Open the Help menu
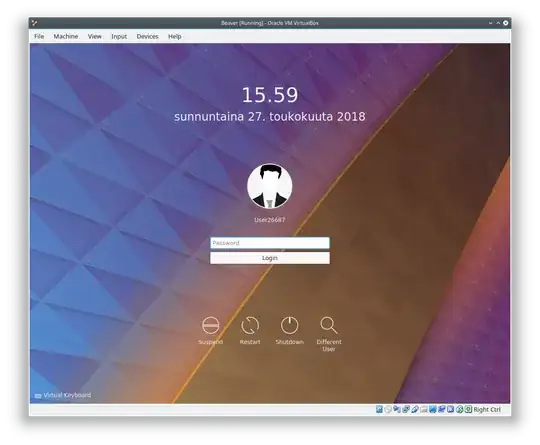Viewport: 540px width, 445px height. pyautogui.click(x=175, y=36)
